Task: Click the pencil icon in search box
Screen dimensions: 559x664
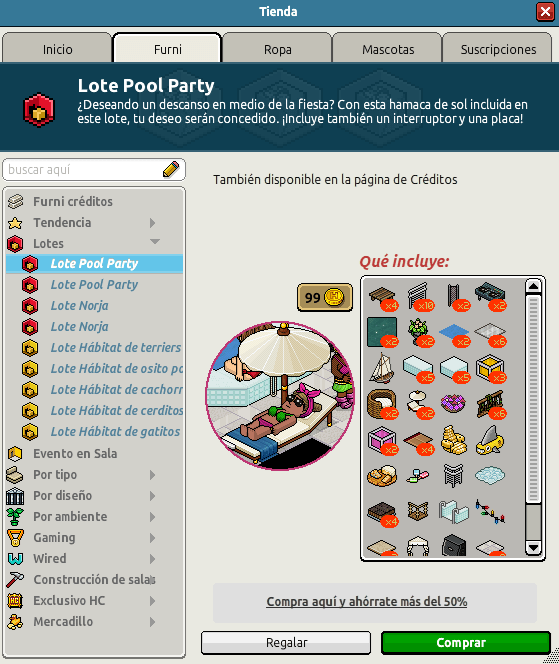Action: point(171,169)
